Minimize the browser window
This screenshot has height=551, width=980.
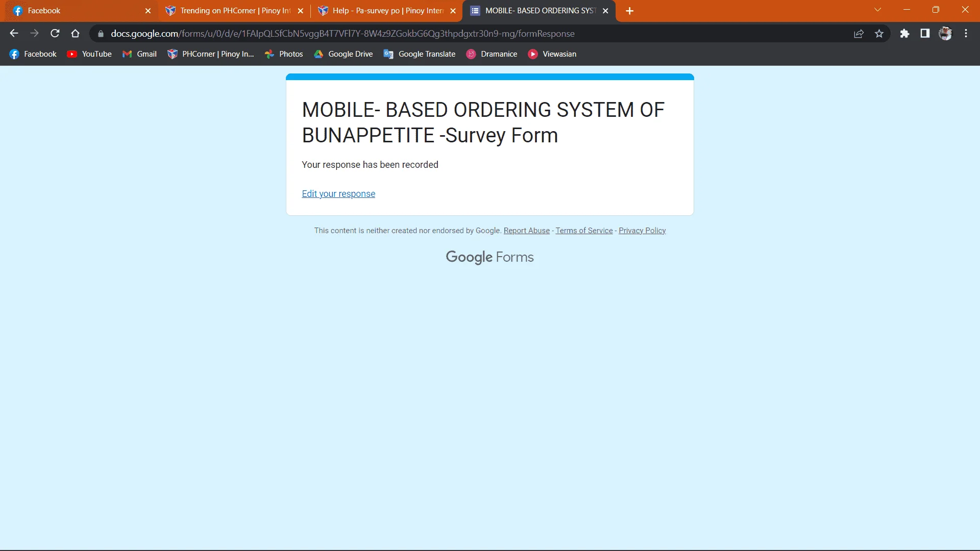point(906,10)
